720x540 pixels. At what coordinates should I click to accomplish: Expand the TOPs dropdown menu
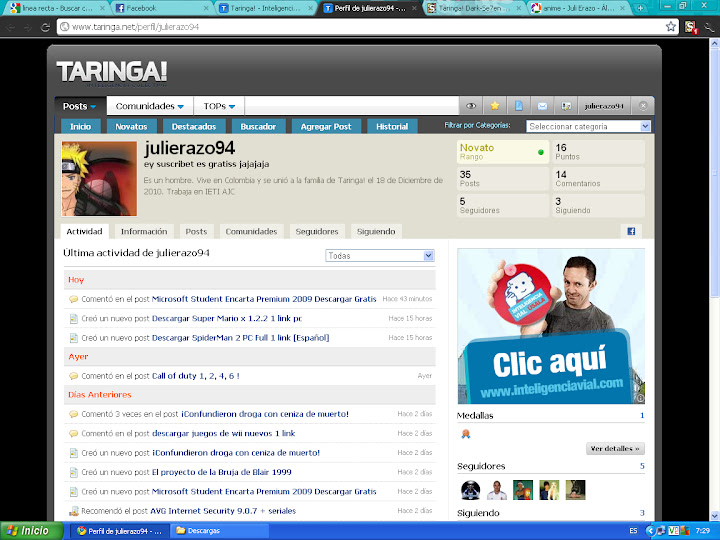[x=219, y=106]
